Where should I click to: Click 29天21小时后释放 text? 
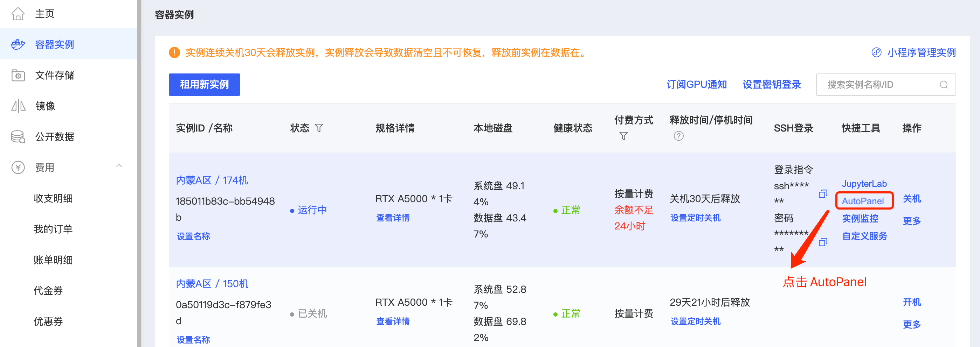(x=710, y=303)
